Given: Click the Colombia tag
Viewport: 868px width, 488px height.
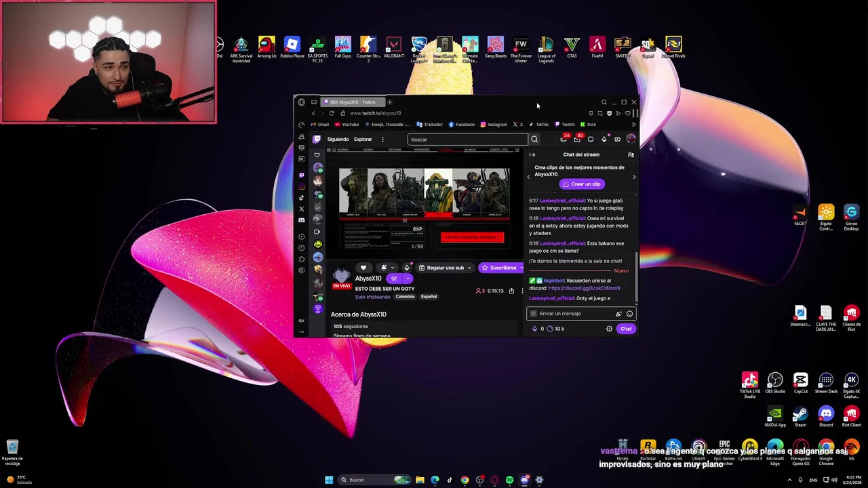Looking at the screenshot, I should [405, 297].
